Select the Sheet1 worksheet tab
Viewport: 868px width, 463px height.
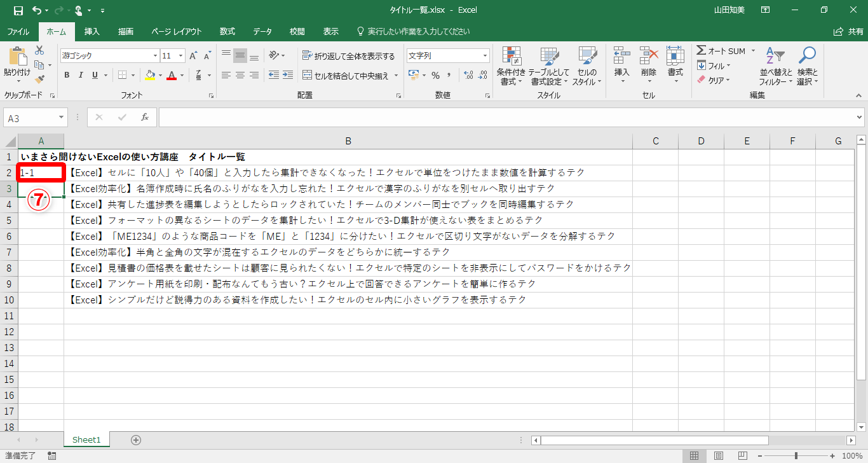click(x=86, y=439)
